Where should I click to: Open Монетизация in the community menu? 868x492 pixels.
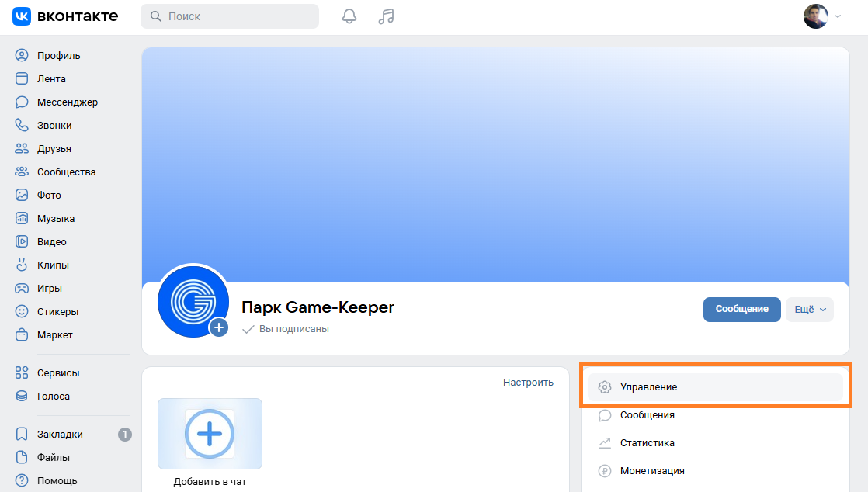[x=651, y=471]
